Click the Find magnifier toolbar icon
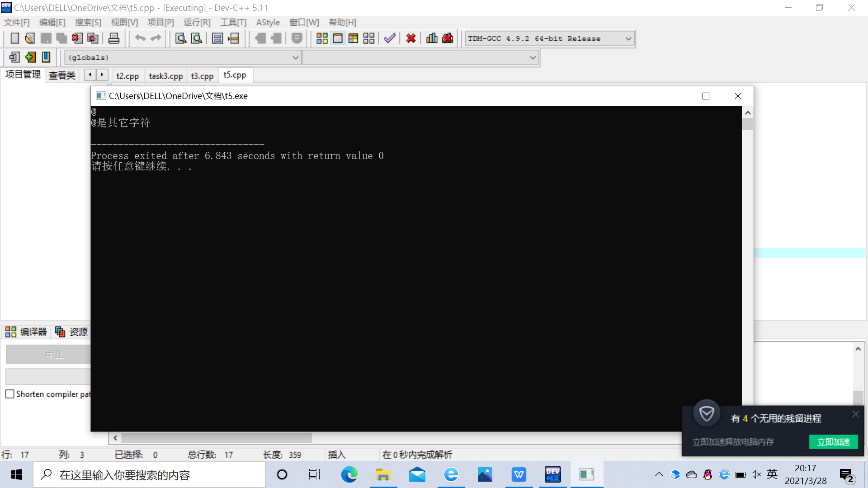The width and height of the screenshot is (868, 488). click(181, 38)
